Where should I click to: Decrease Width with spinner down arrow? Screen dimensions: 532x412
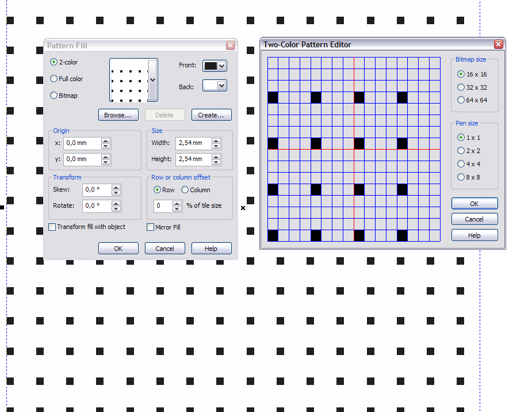(216, 146)
